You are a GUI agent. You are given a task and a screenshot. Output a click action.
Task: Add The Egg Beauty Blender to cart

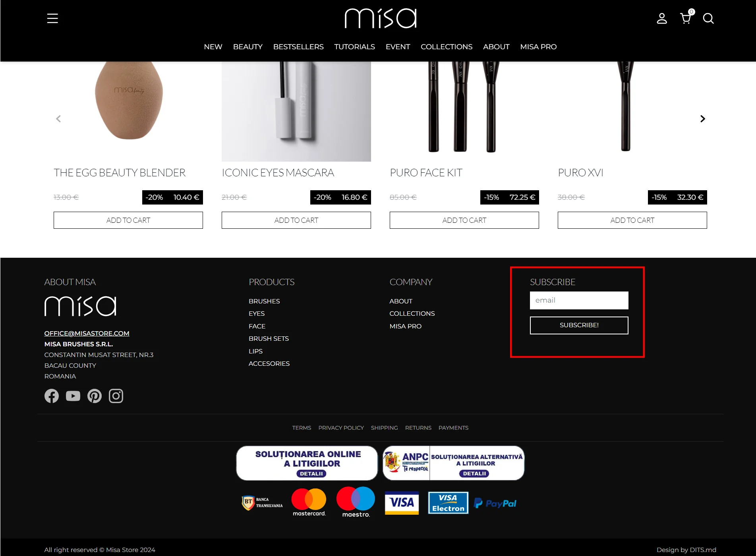(128, 220)
